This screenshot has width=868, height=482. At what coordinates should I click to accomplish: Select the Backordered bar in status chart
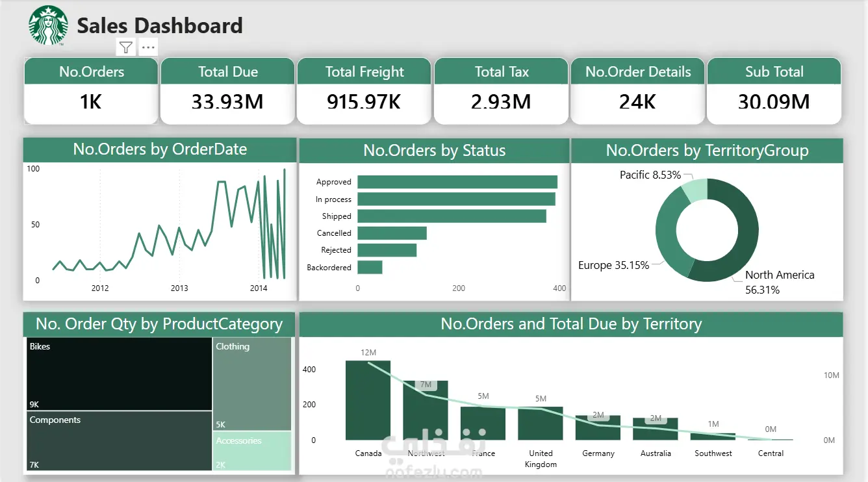pyautogui.click(x=370, y=267)
